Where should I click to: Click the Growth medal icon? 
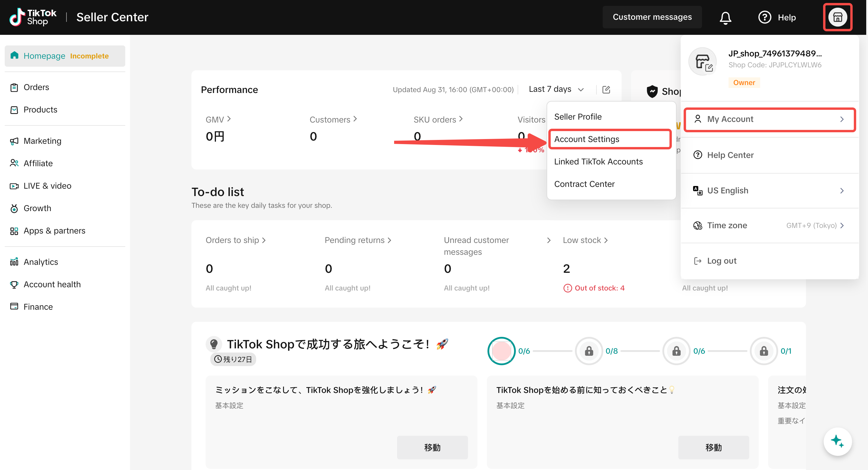point(14,208)
